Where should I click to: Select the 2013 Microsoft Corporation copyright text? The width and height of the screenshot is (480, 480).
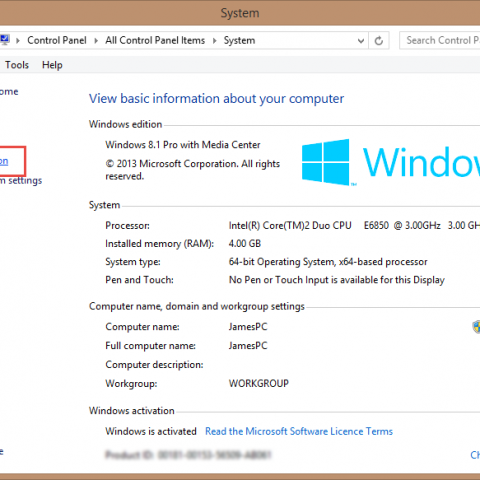[193, 170]
